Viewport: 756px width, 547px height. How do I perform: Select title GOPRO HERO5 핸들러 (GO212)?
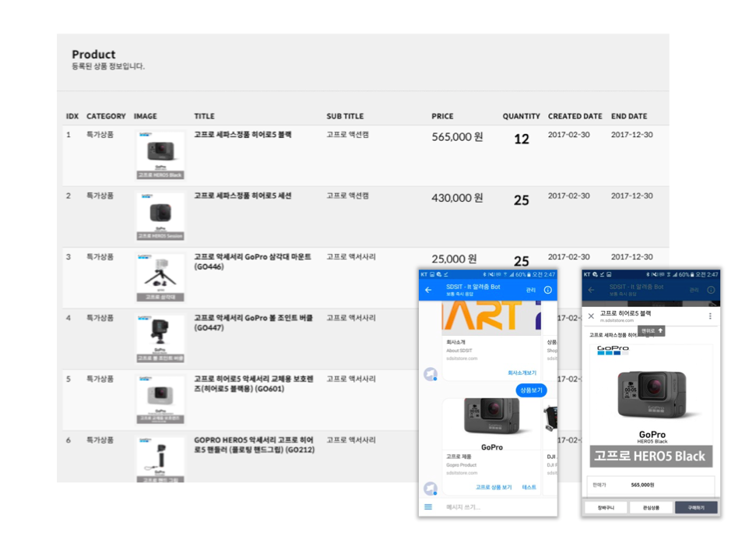[x=254, y=445]
